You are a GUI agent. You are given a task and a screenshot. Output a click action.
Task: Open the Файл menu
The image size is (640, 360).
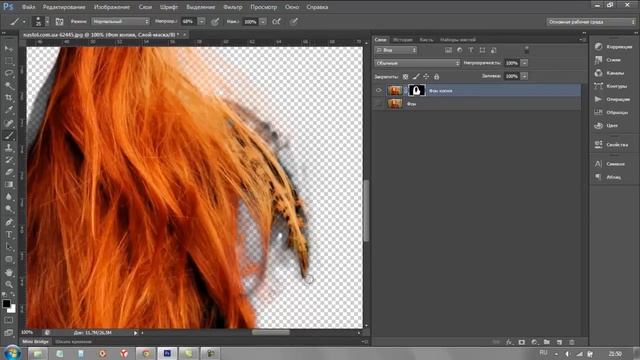(28, 7)
